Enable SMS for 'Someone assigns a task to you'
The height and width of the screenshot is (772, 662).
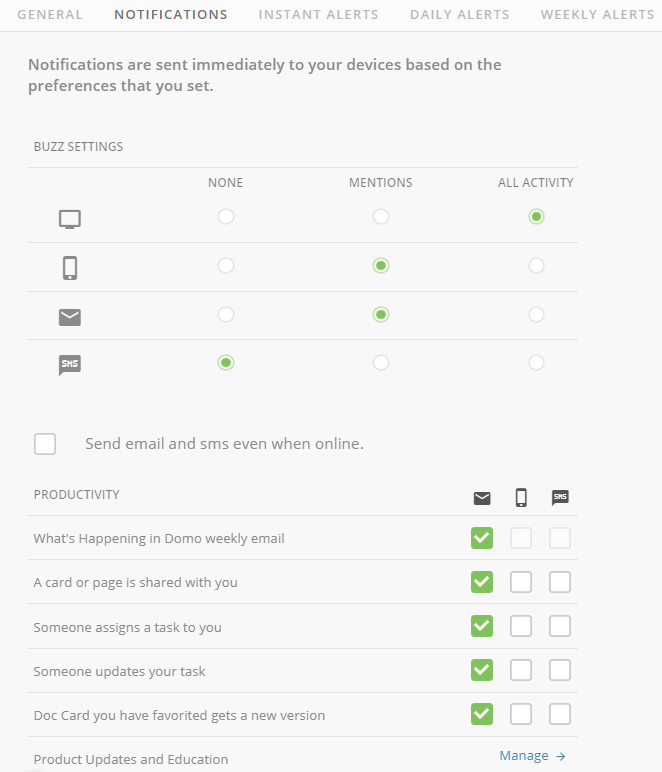point(560,626)
